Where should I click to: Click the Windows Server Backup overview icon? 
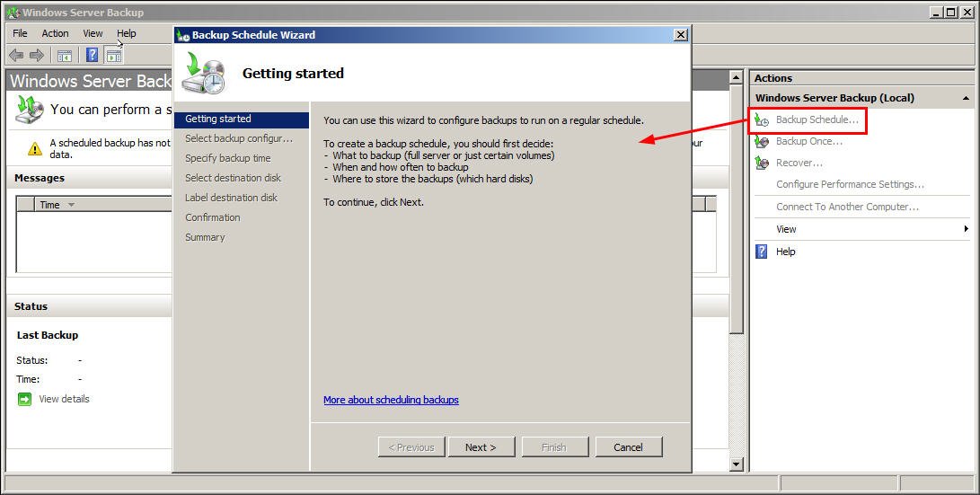30,110
